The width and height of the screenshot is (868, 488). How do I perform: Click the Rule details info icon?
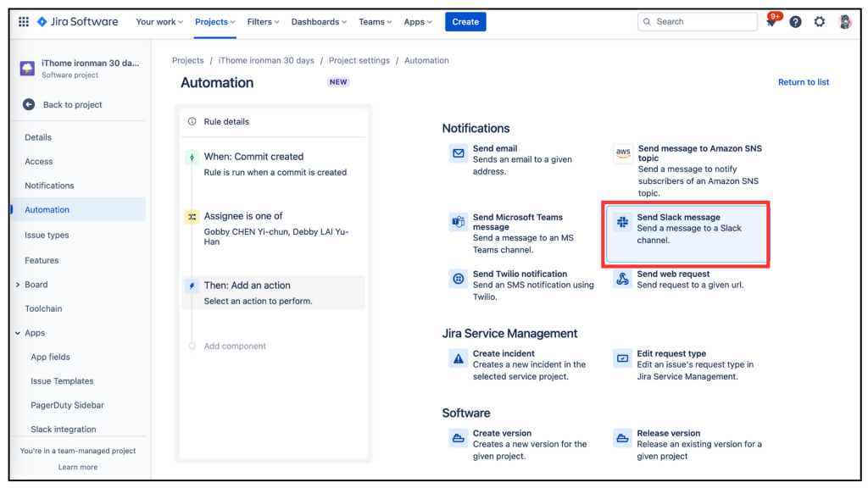(x=192, y=122)
